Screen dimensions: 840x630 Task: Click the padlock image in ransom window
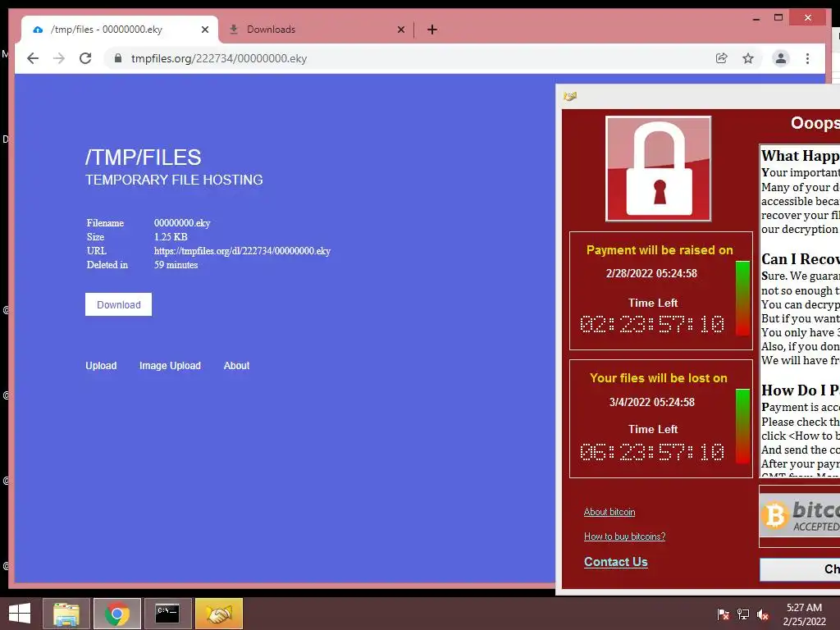click(x=659, y=169)
